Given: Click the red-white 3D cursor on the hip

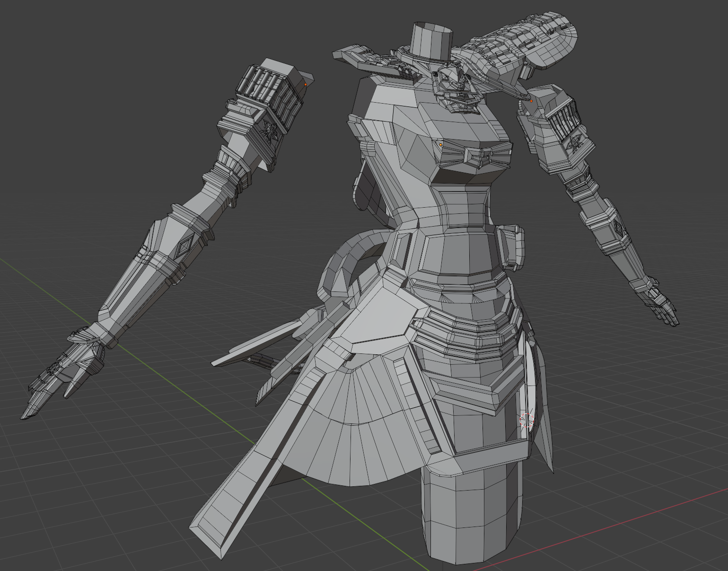Looking at the screenshot, I should pyautogui.click(x=526, y=420).
